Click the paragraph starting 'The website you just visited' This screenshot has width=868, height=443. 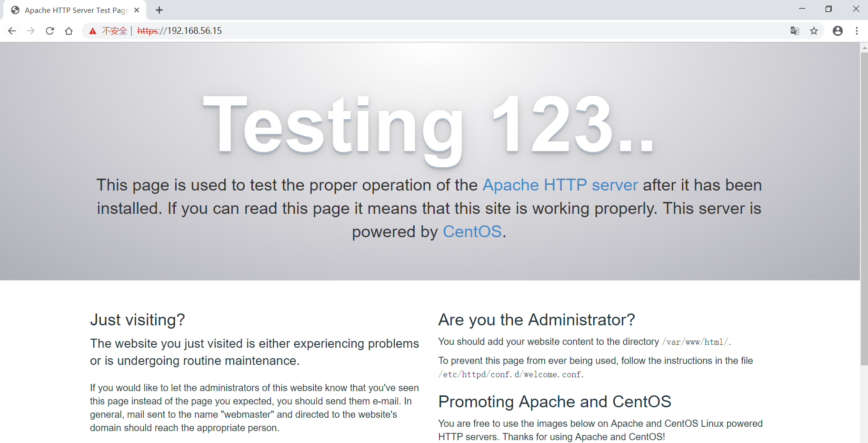click(x=255, y=352)
